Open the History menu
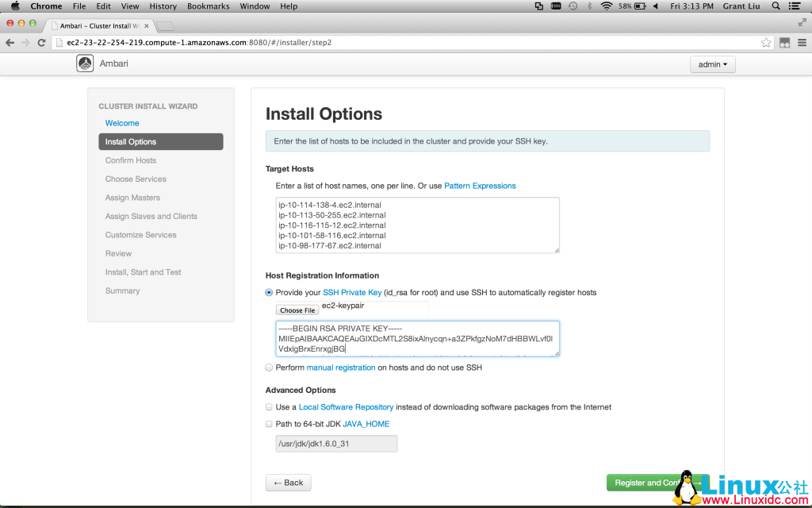This screenshot has height=508, width=812. [x=163, y=6]
